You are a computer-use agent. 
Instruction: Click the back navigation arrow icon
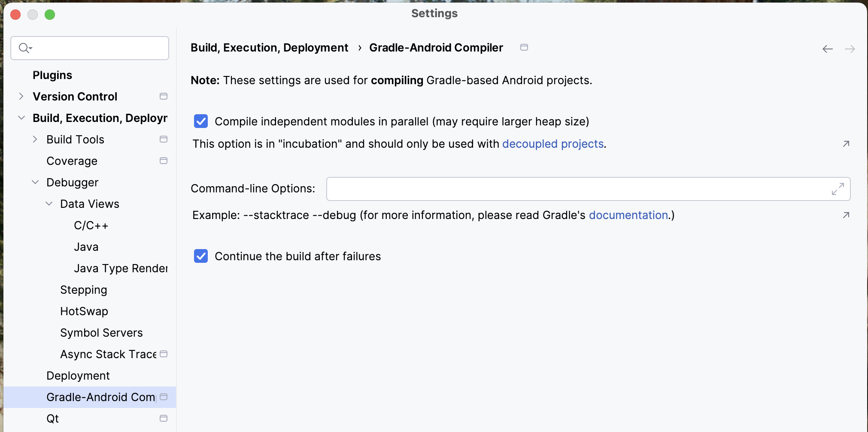tap(827, 49)
